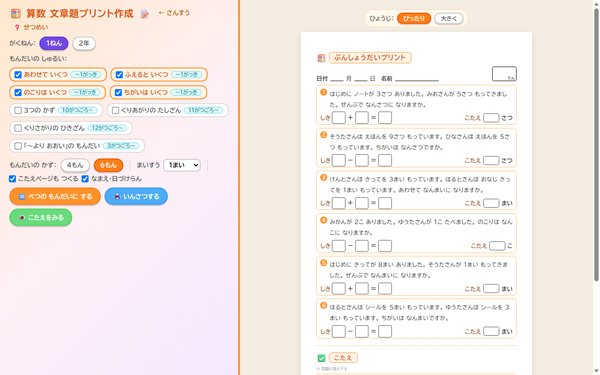Click the ぶんしょうだいプリント heading icon
The image size is (600, 375).
(x=321, y=58)
